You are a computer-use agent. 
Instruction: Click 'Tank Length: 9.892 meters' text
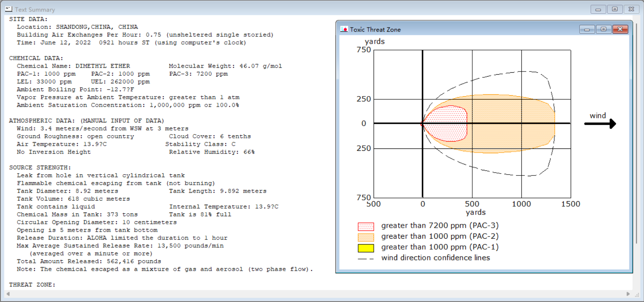click(x=218, y=191)
